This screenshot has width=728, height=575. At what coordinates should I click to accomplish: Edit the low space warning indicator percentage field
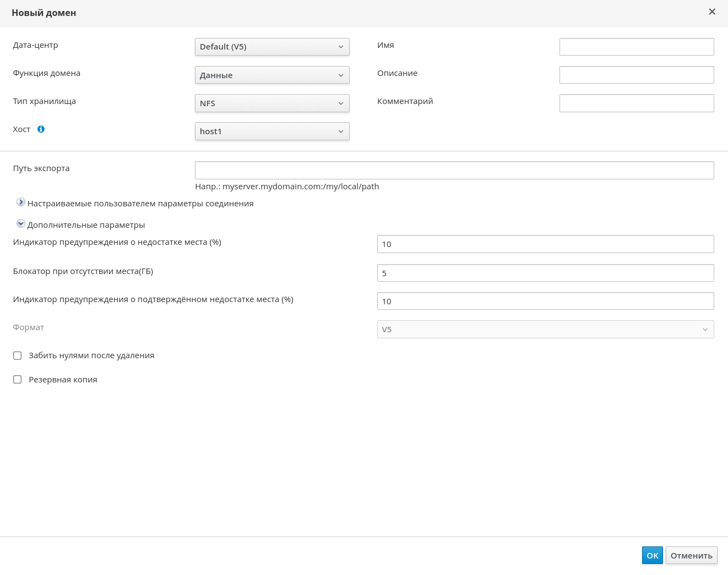[545, 244]
